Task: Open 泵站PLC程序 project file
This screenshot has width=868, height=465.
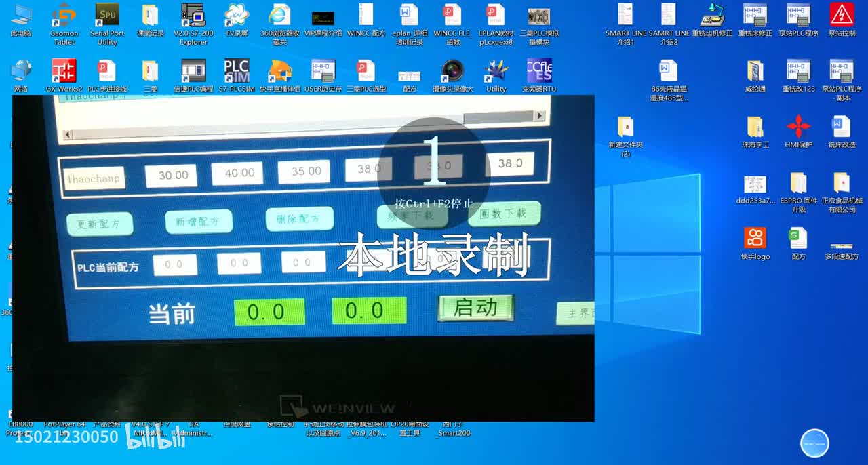Action: tap(798, 20)
